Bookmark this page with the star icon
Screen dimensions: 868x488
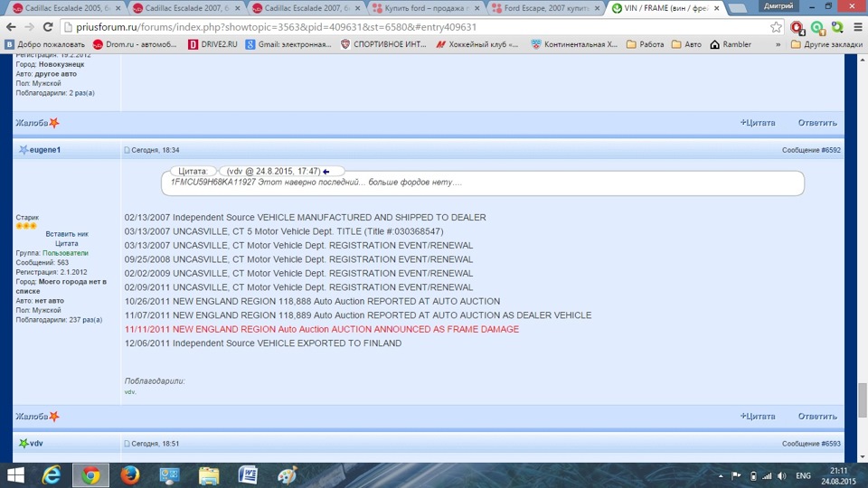(776, 27)
